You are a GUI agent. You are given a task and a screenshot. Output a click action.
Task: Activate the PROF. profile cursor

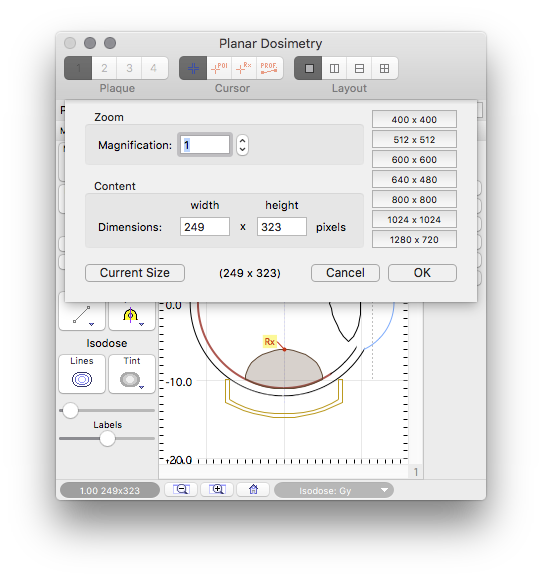click(269, 68)
